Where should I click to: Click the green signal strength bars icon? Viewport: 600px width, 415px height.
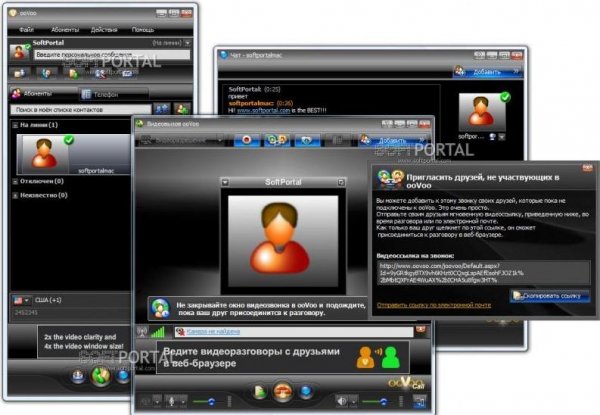(158, 332)
